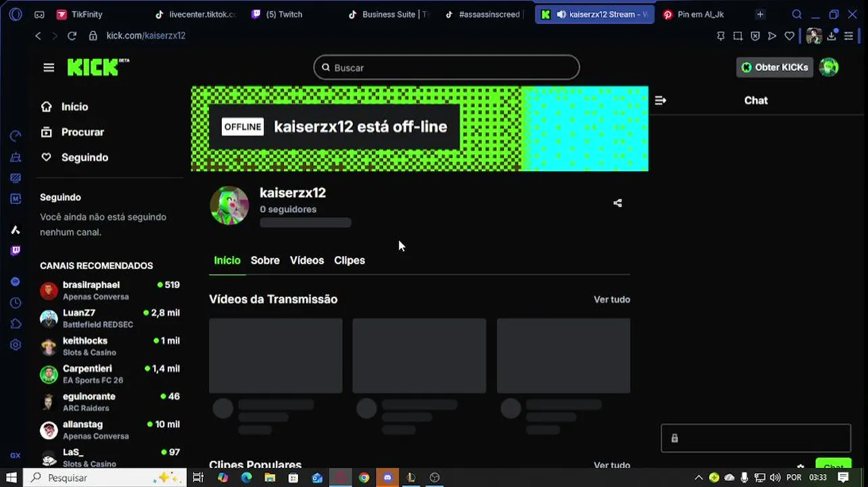Click the chat message input box

756,438
